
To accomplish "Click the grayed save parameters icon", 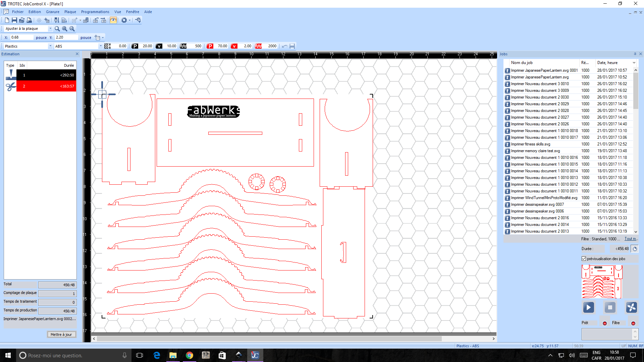I will coord(292,46).
